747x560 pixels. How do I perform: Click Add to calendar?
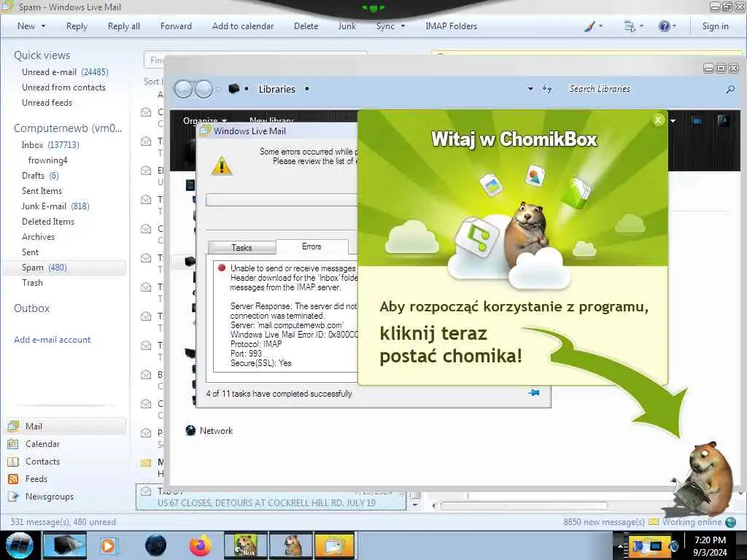(243, 26)
